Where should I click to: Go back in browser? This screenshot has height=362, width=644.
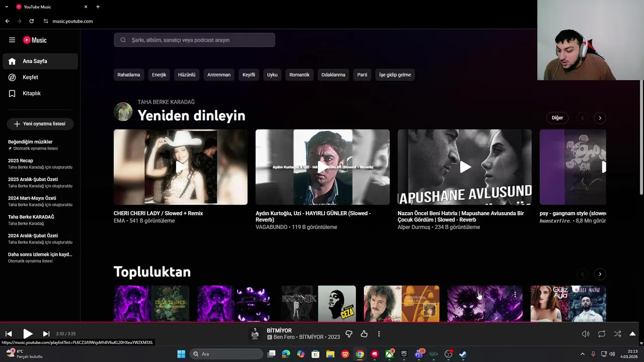(8, 21)
